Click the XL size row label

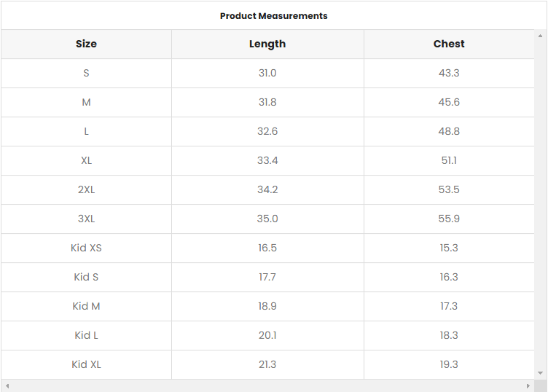pyautogui.click(x=86, y=160)
